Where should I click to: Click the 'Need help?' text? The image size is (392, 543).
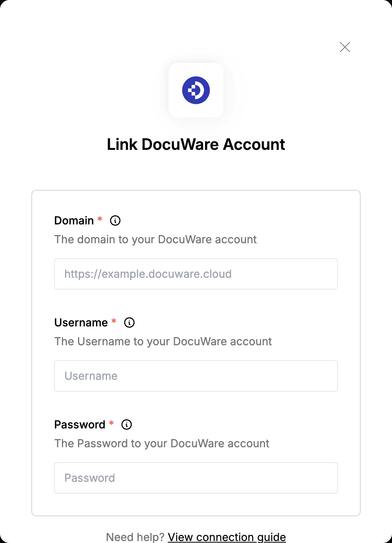click(135, 537)
